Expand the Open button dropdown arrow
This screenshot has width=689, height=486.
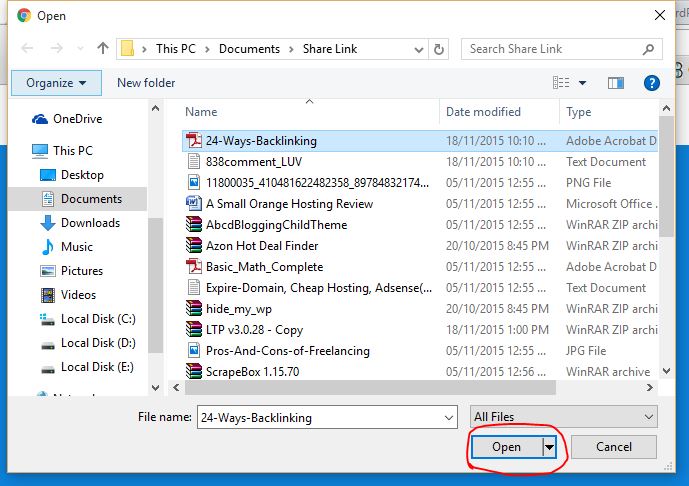tap(549, 447)
